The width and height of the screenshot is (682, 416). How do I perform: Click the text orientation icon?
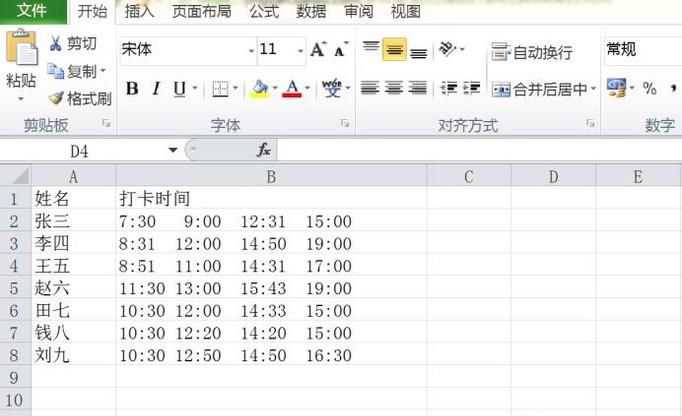coord(448,48)
